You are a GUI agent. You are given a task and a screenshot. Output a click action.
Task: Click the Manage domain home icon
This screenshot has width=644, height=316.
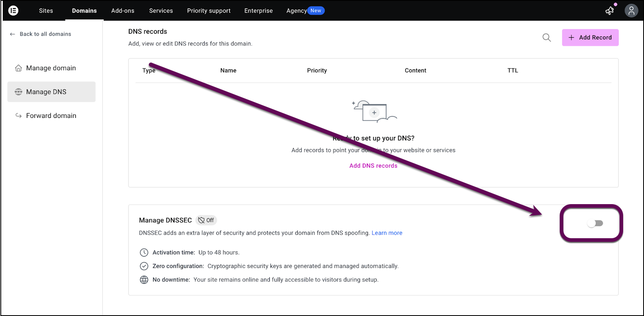tap(18, 68)
